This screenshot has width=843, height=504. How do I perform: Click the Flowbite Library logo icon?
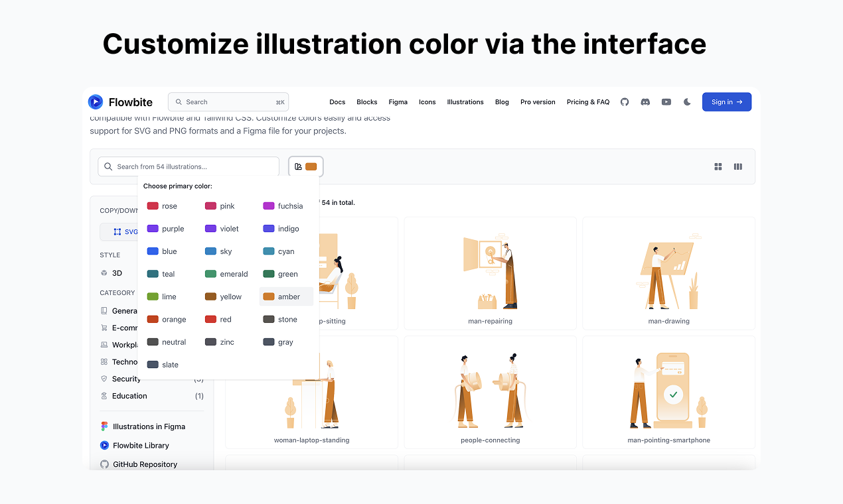pos(104,446)
